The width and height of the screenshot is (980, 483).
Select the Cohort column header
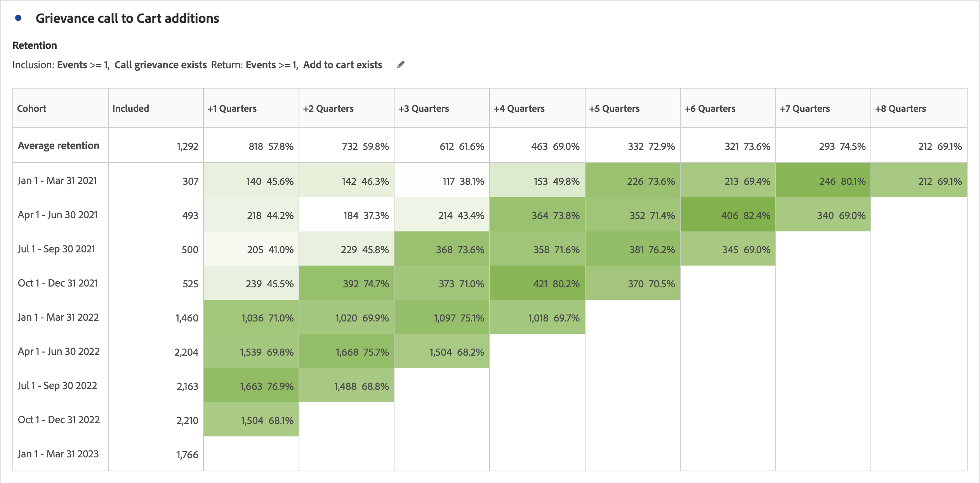tap(32, 108)
